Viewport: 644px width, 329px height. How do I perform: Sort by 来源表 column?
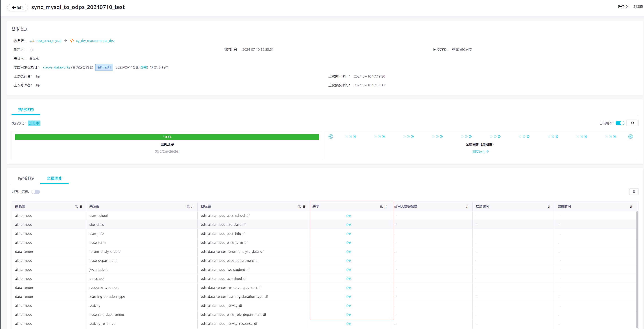pos(192,207)
